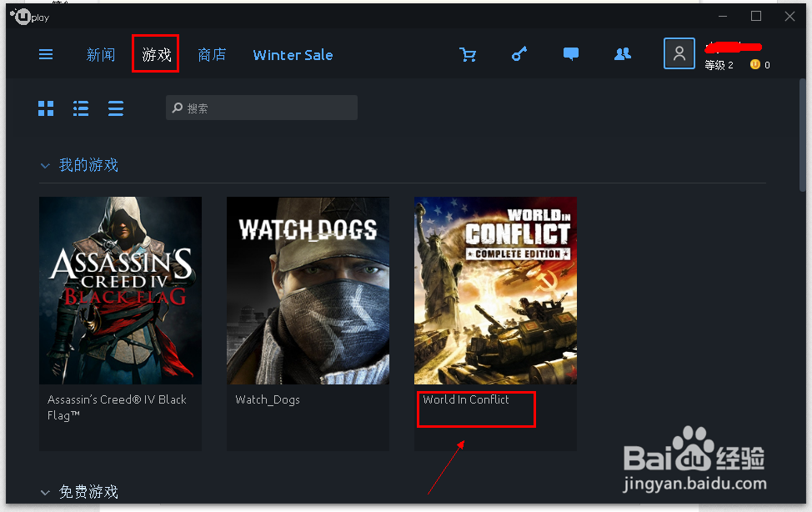Switch to compact list view
Screen dimensions: 812x512
(x=116, y=108)
